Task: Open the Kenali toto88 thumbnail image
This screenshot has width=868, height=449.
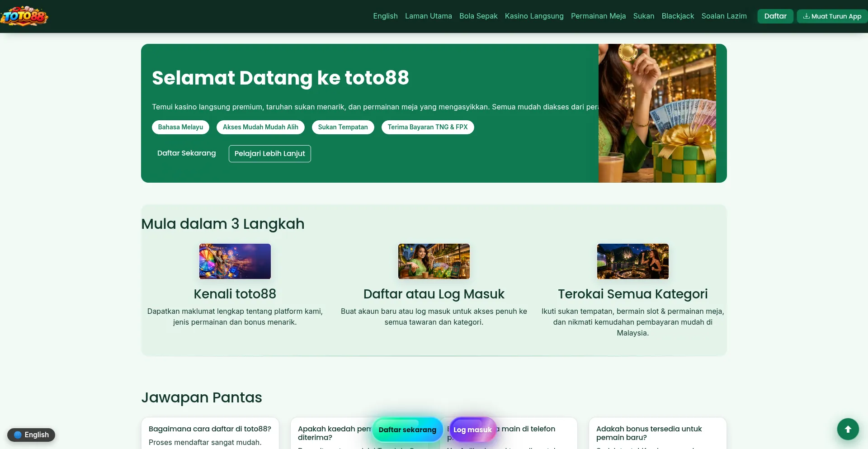Action: (235, 261)
